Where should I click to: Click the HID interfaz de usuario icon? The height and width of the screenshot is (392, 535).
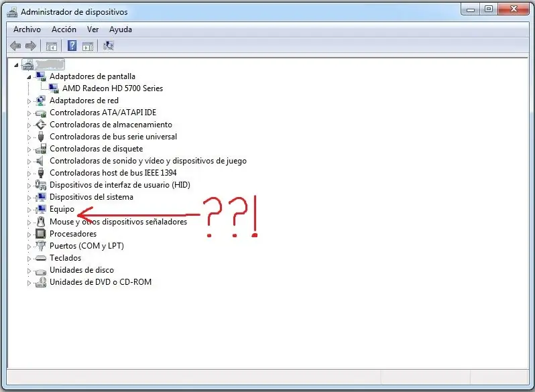click(41, 185)
